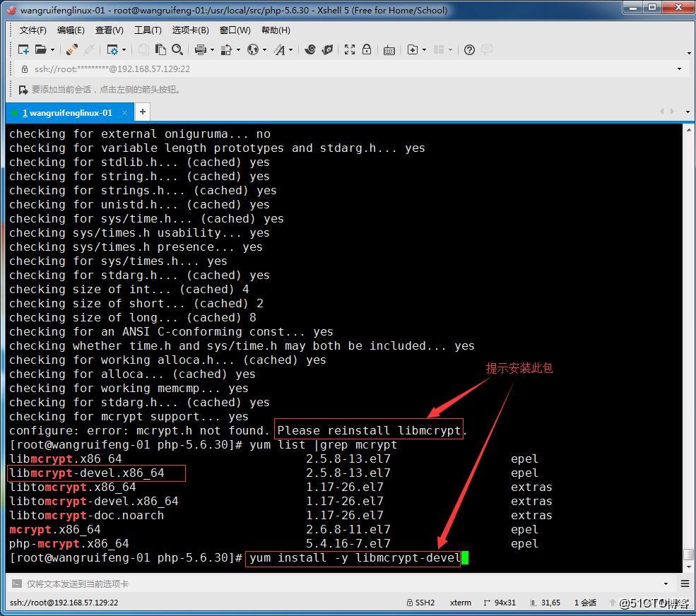696x616 pixels.
Task: Click the SSH2 status bar entry
Action: 420,603
